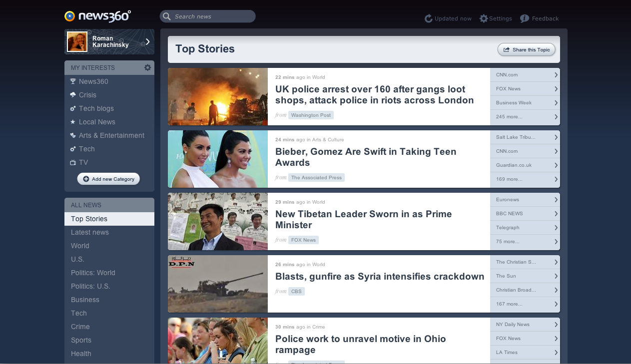
Task: Open NY Daily News source link
Action: [525, 325]
